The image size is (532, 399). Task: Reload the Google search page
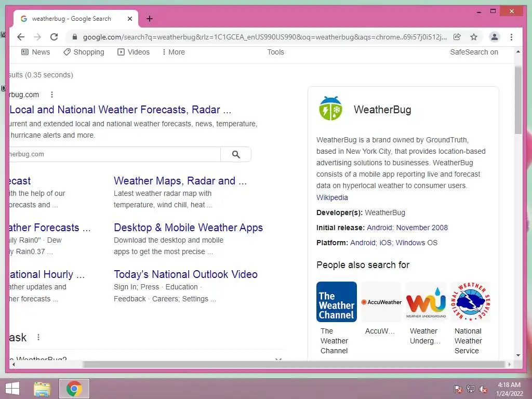54,37
